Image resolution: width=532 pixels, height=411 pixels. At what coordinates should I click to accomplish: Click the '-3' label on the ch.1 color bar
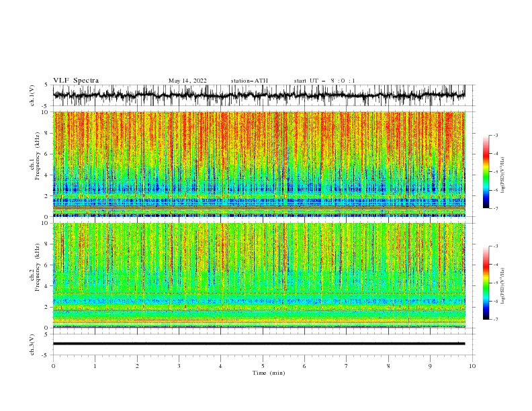[495, 135]
